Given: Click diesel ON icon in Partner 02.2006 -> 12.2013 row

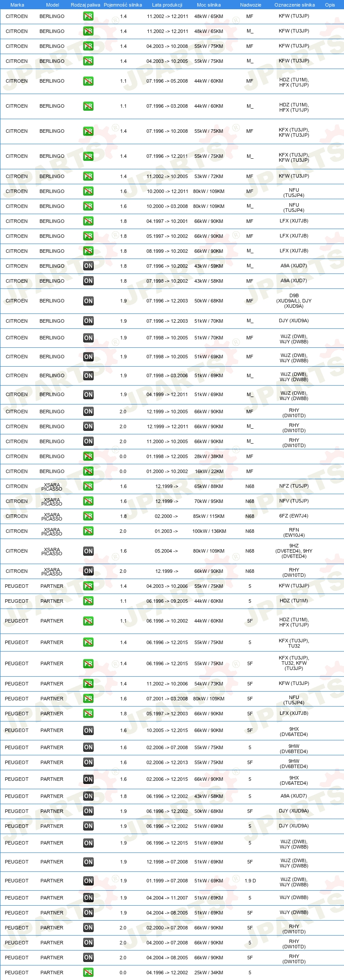Looking at the screenshot, I should click(88, 762).
